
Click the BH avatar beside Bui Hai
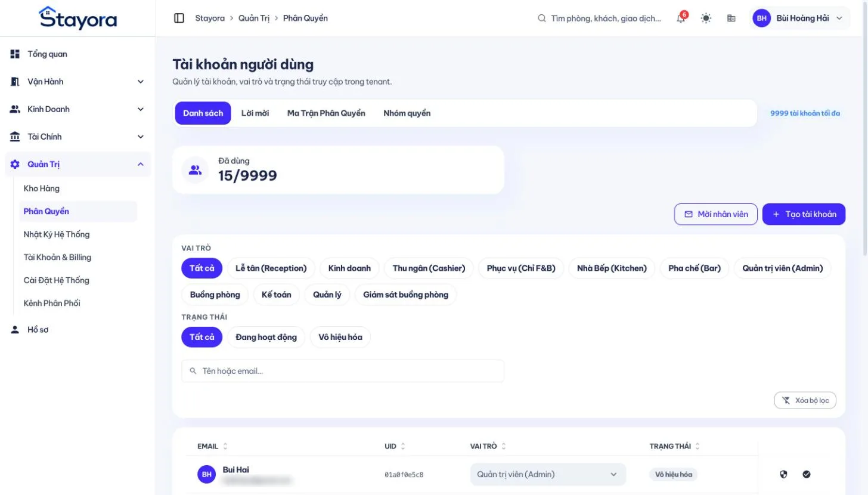[x=207, y=474]
